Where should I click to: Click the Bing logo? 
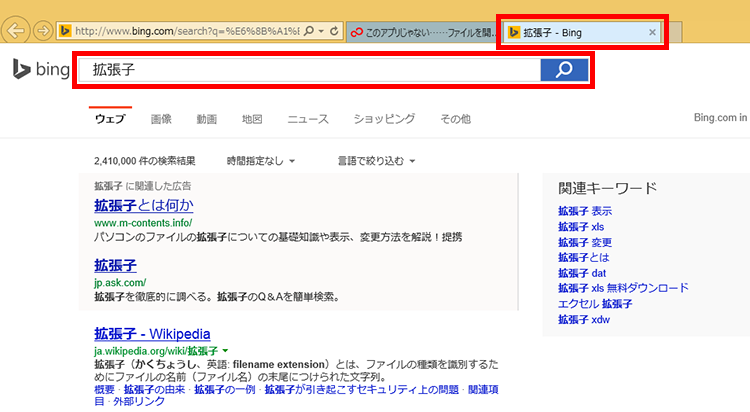(40, 69)
